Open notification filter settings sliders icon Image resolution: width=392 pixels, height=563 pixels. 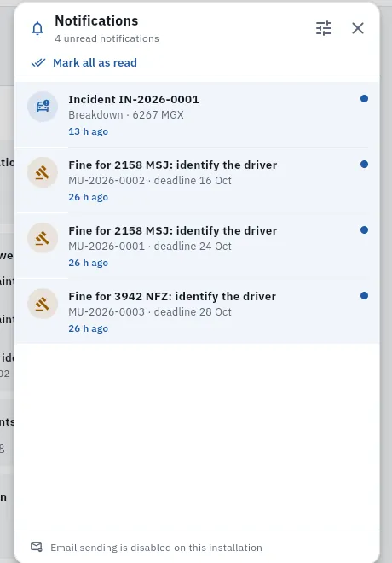[324, 28]
